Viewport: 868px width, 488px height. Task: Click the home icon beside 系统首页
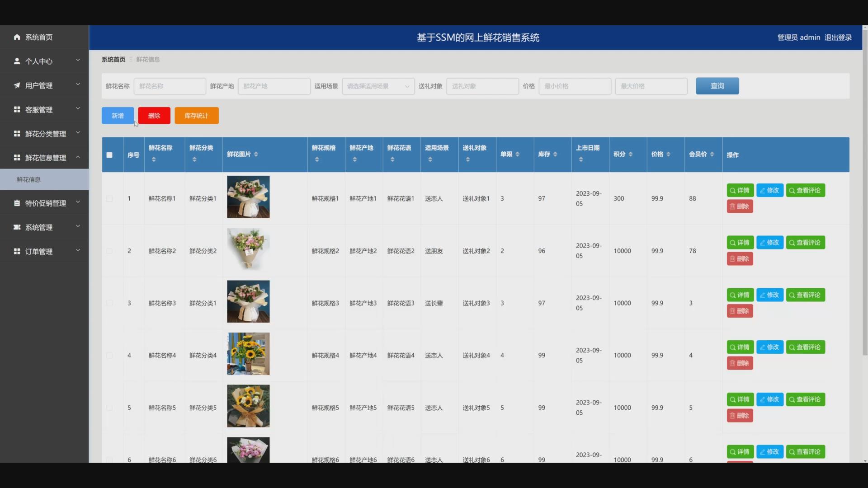[17, 37]
